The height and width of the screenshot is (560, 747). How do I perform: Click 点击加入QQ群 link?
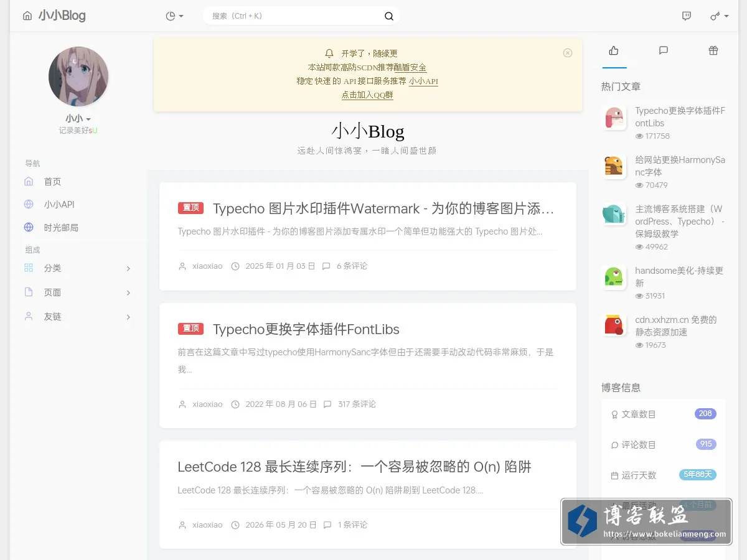click(x=367, y=95)
